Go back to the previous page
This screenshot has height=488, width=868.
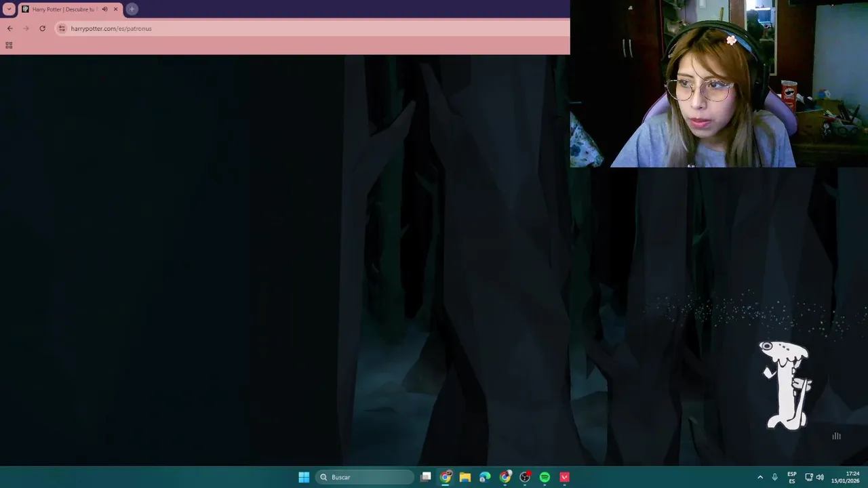(x=9, y=28)
